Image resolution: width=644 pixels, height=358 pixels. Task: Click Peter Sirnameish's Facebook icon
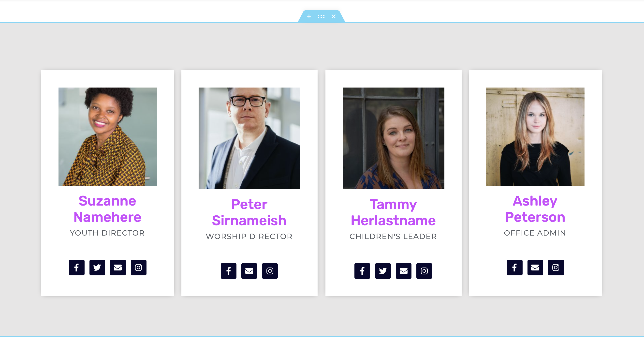pyautogui.click(x=229, y=271)
